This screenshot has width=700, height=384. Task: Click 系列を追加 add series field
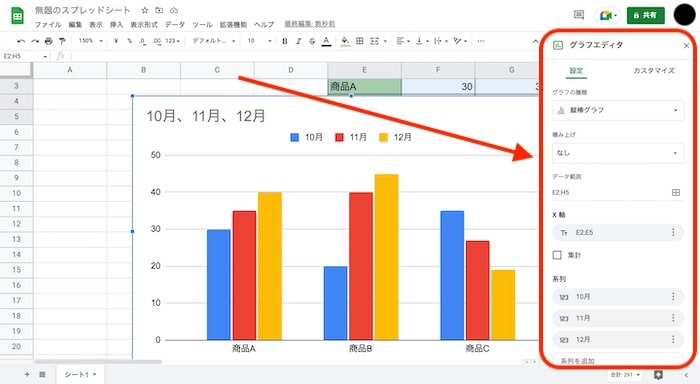[618, 360]
